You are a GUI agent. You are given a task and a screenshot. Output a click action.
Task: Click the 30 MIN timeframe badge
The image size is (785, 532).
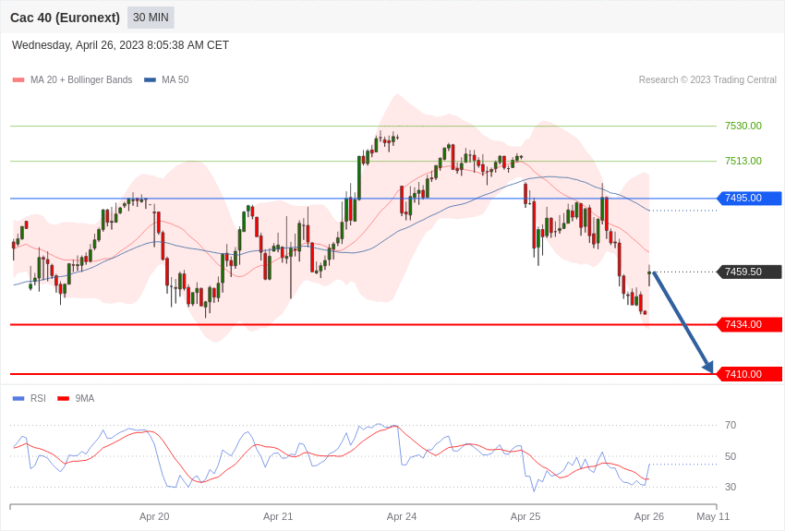tap(151, 18)
